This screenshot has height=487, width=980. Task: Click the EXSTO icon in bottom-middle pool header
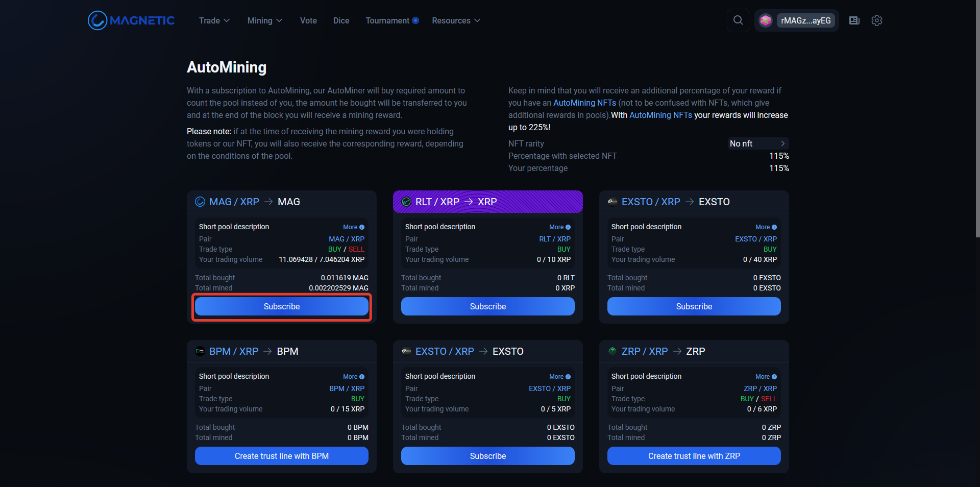(406, 351)
